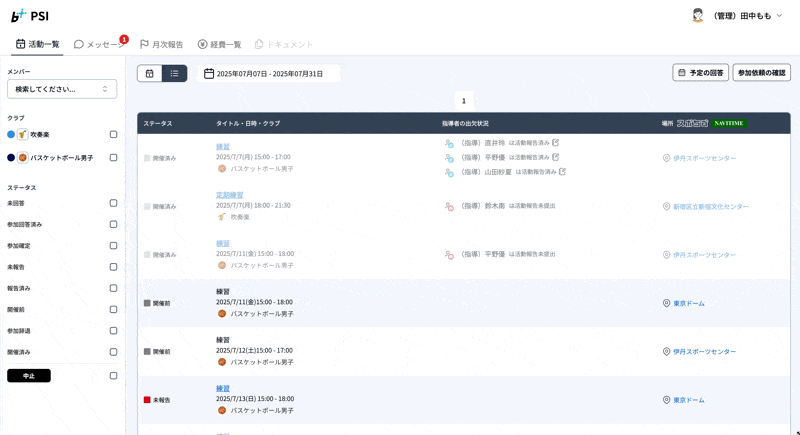Open the date range picker 2025年07月07日

(269, 74)
